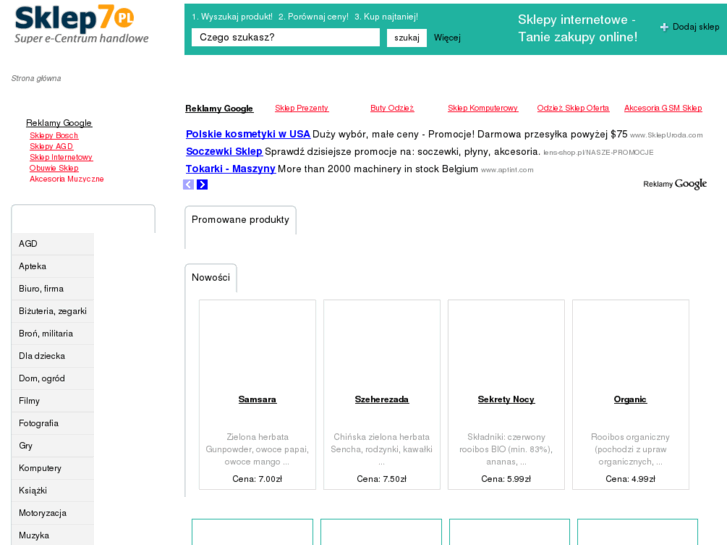Open Odzież Sklep Oferta ad link
Viewport: 727px width, 545px height.
pyautogui.click(x=573, y=108)
